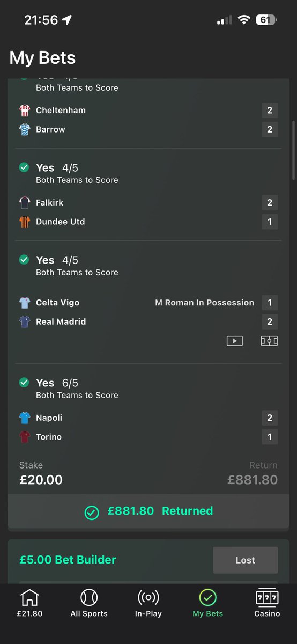This screenshot has width=297, height=644.
Task: Open the All Sports tab
Action: coord(89,603)
